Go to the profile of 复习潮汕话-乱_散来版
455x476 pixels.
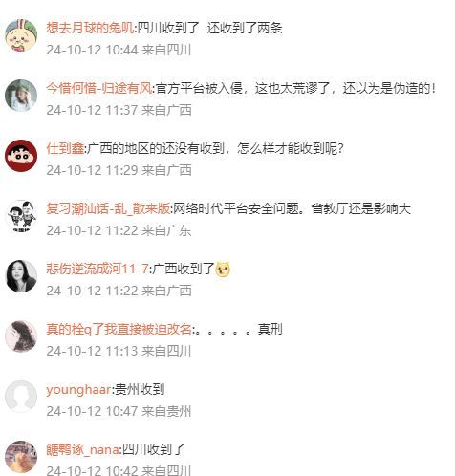(108, 208)
